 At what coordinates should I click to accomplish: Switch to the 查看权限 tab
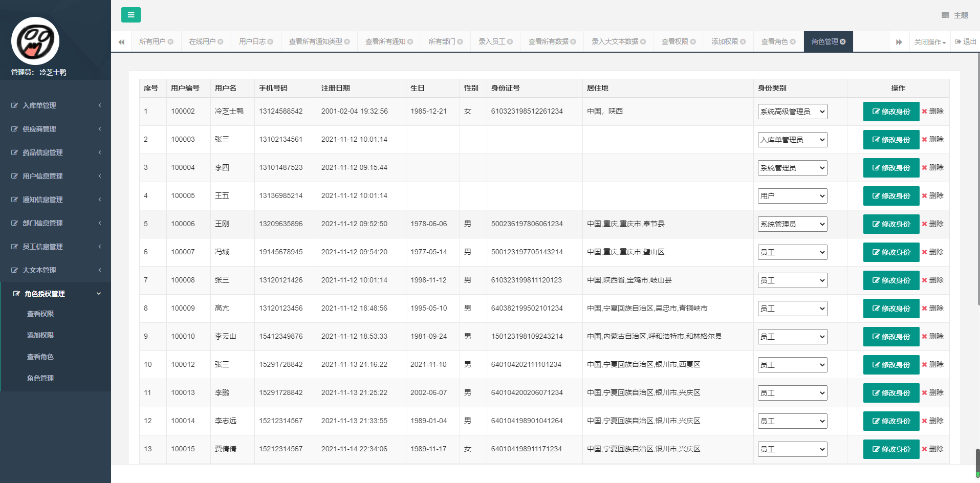[678, 41]
